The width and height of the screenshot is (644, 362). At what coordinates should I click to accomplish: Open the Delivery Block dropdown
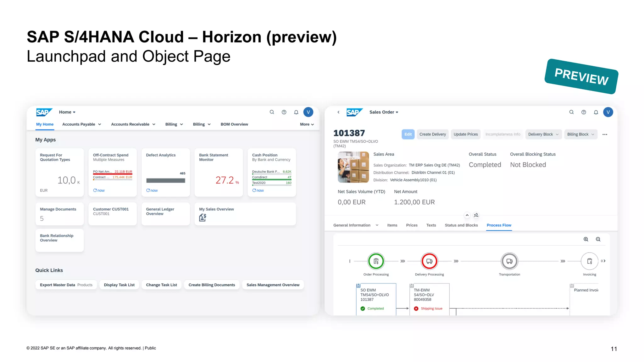[543, 134]
